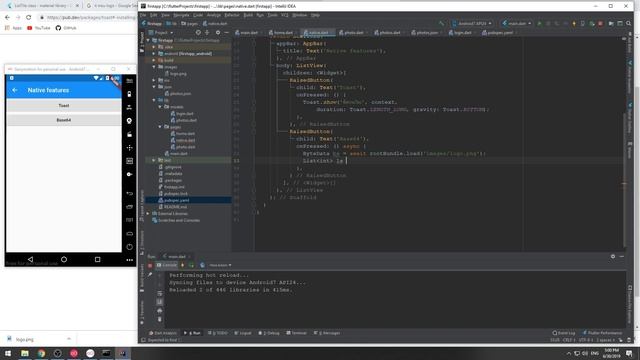640x360 pixels.
Task: Open the GitHub bookmark in Chrome
Action: pos(66,28)
